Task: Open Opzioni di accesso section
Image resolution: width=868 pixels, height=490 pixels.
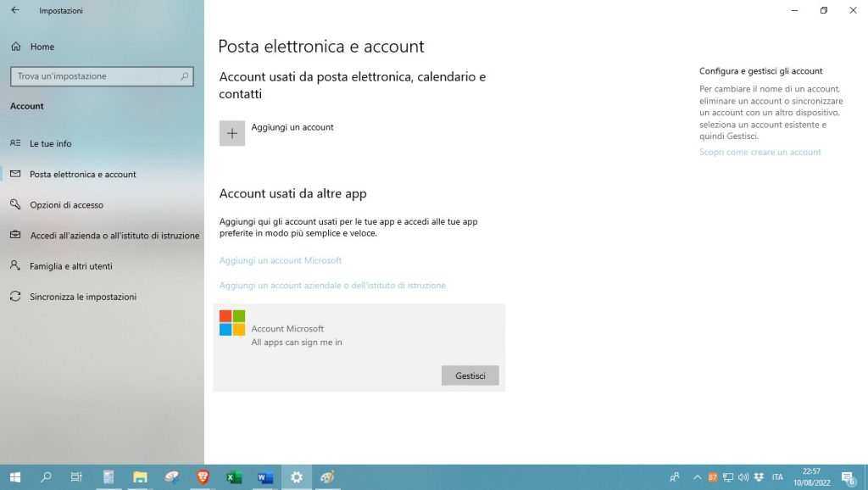Action: pos(66,205)
